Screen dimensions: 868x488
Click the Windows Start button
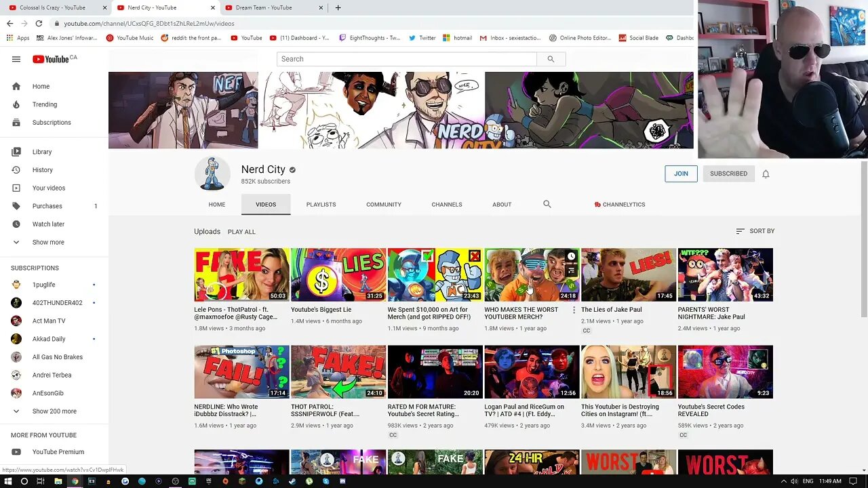(x=7, y=481)
